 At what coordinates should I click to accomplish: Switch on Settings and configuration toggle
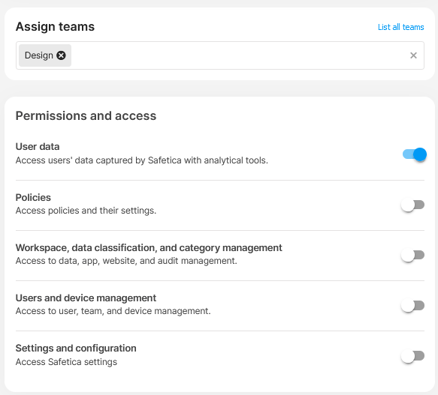click(x=413, y=356)
